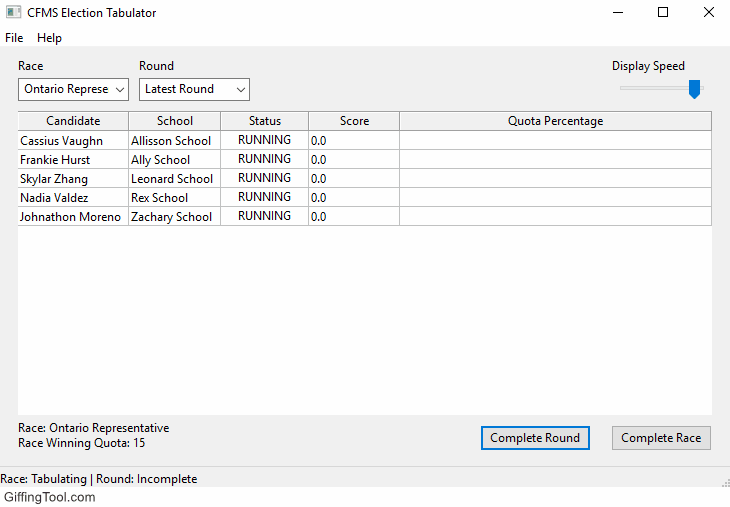Click the Status column header
Screen dimensions: 730x507
[x=264, y=121]
